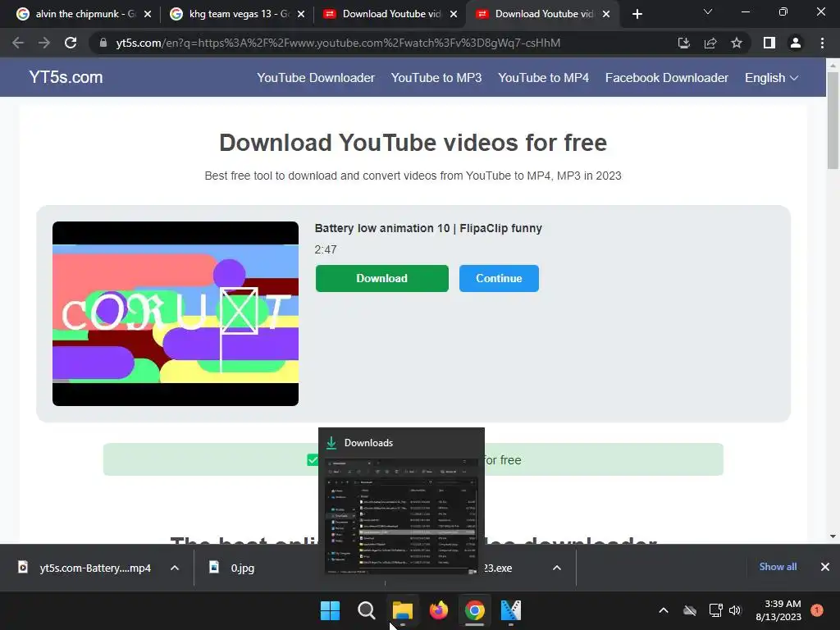Expand options for yt5s.com-Battery mp4 download

[175, 568]
